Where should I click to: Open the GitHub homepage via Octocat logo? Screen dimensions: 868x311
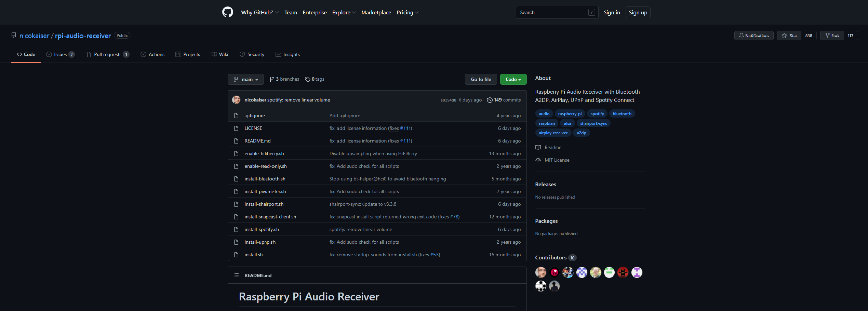click(x=228, y=12)
